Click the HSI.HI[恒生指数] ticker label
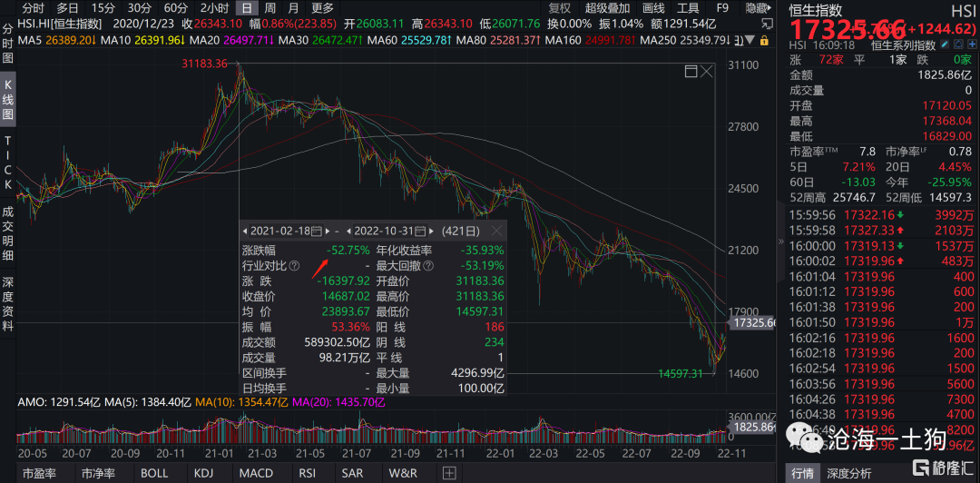Image resolution: width=980 pixels, height=483 pixels. (61, 24)
